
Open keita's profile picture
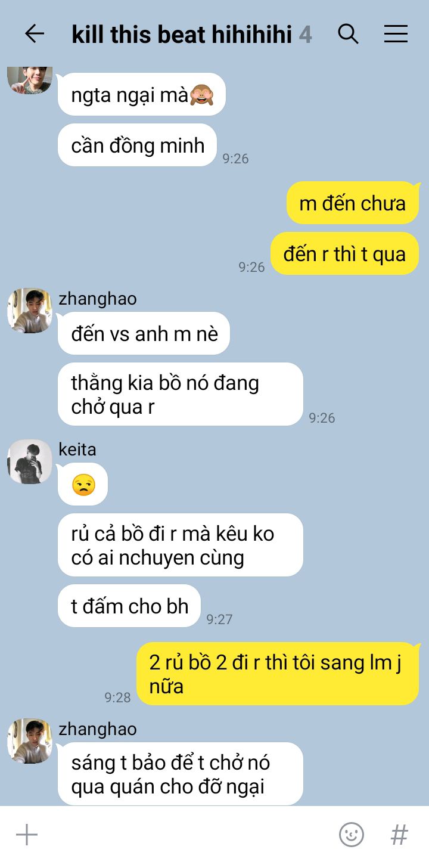pyautogui.click(x=30, y=462)
